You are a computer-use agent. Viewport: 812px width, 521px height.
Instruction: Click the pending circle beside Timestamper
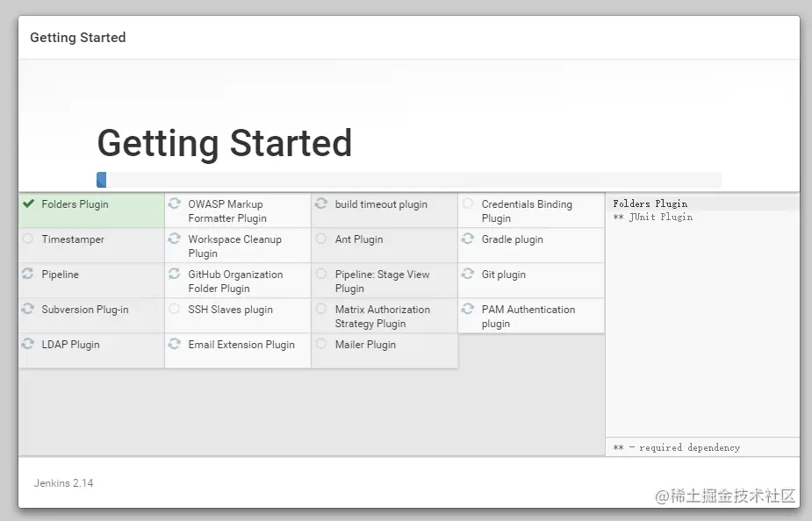28,239
